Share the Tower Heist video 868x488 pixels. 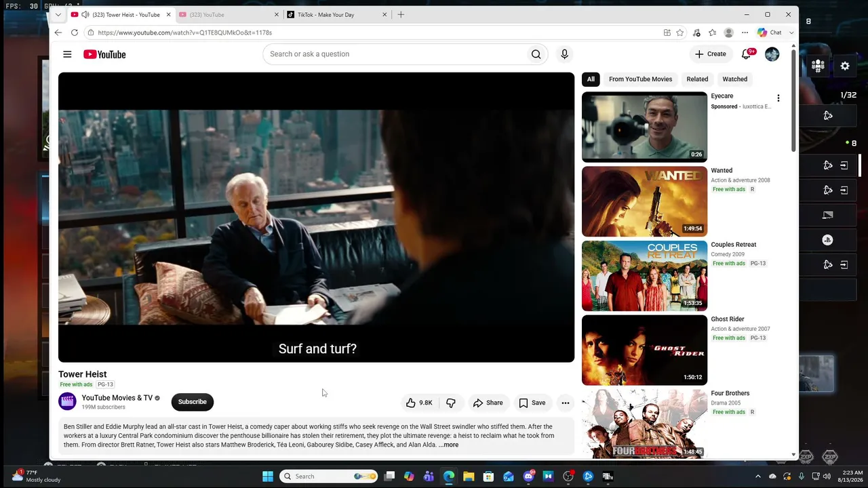(488, 403)
